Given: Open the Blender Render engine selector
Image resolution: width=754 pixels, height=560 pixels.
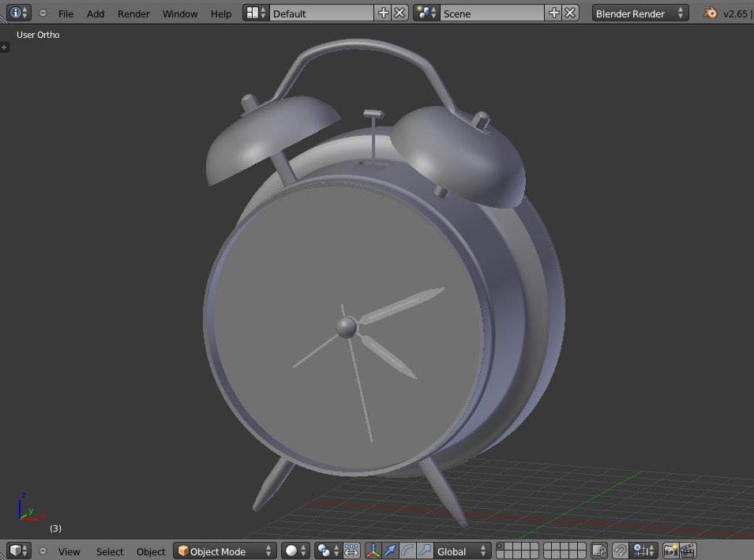Looking at the screenshot, I should [x=640, y=13].
